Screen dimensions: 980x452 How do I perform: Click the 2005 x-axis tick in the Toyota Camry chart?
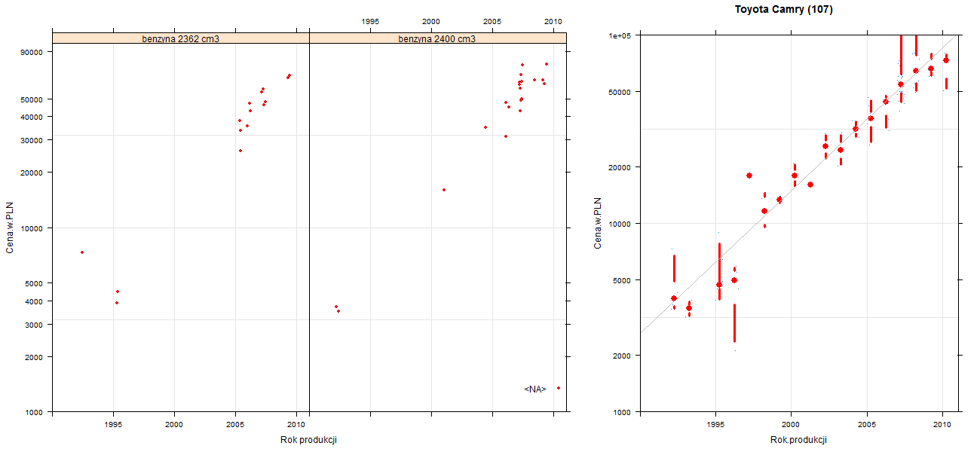[x=867, y=425]
